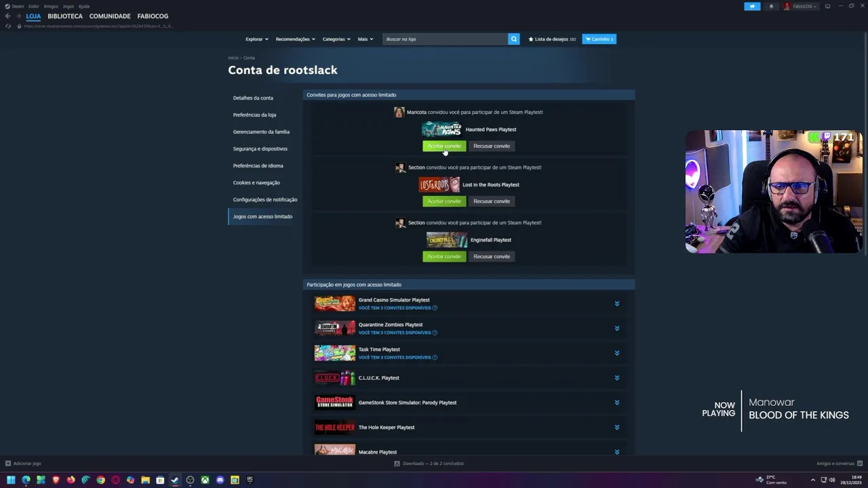Image resolution: width=868 pixels, height=488 pixels.
Task: Click Section's avatar in Enginefall invite
Action: tap(400, 222)
